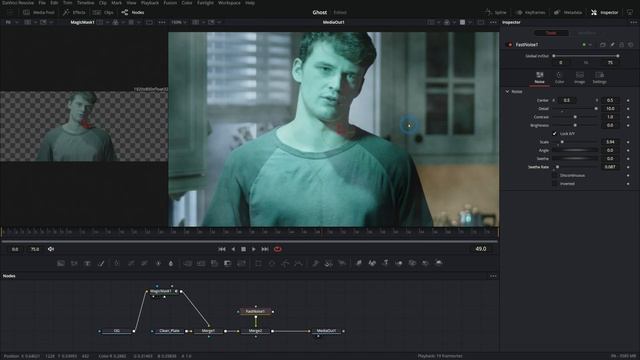Select the MediaOut1 node in the graph
640x360 pixels.
327,331
